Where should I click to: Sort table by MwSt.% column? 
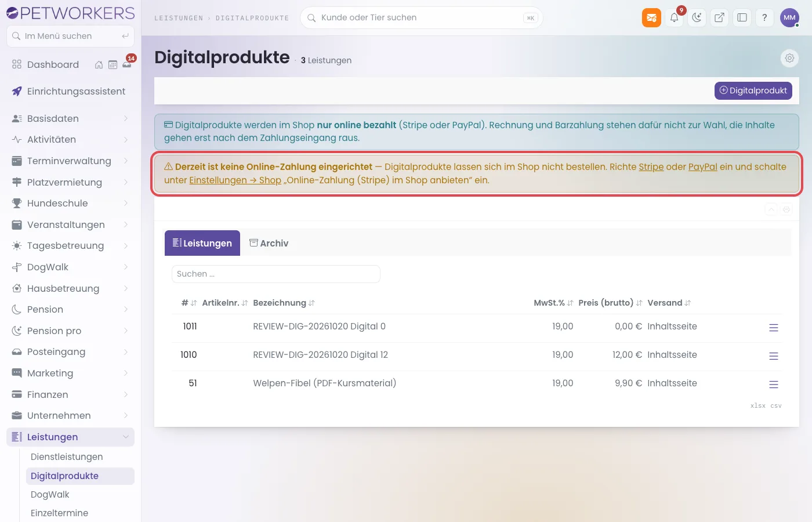coord(553,303)
